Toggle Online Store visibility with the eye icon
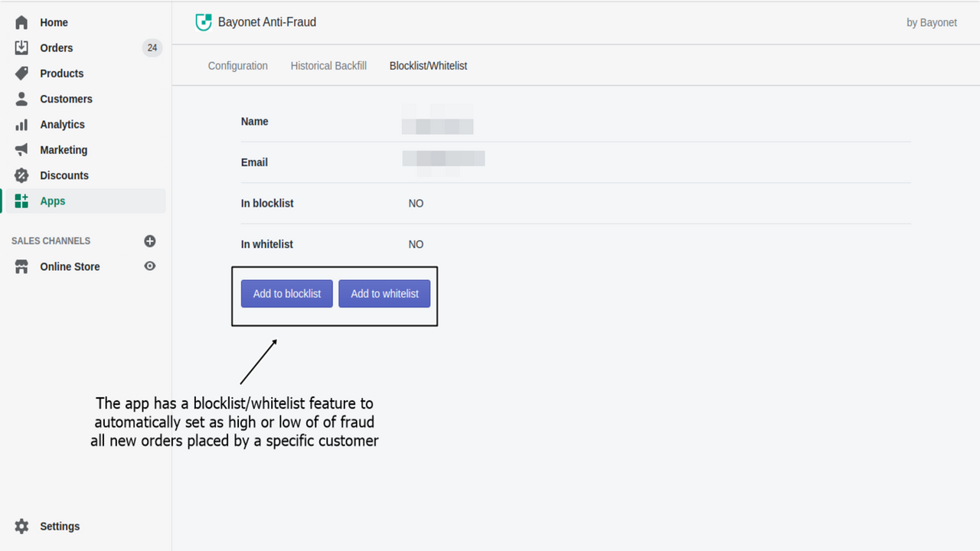Viewport: 980px width, 551px height. [x=150, y=266]
